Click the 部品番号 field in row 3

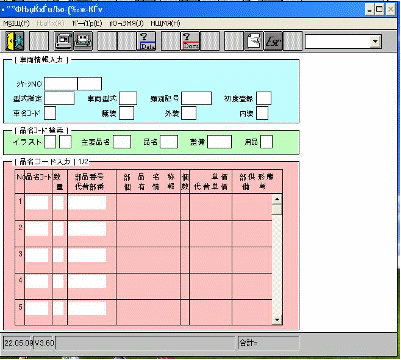pyautogui.click(x=87, y=256)
